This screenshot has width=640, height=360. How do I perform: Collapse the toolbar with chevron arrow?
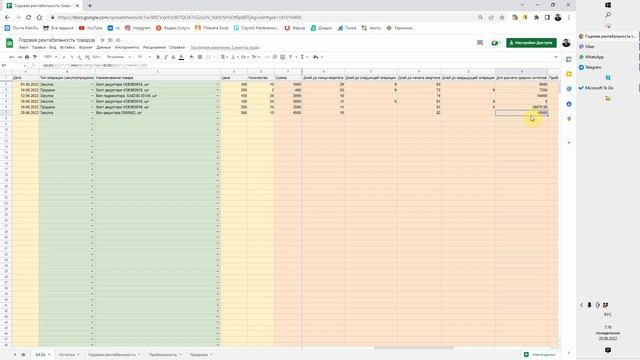click(556, 57)
